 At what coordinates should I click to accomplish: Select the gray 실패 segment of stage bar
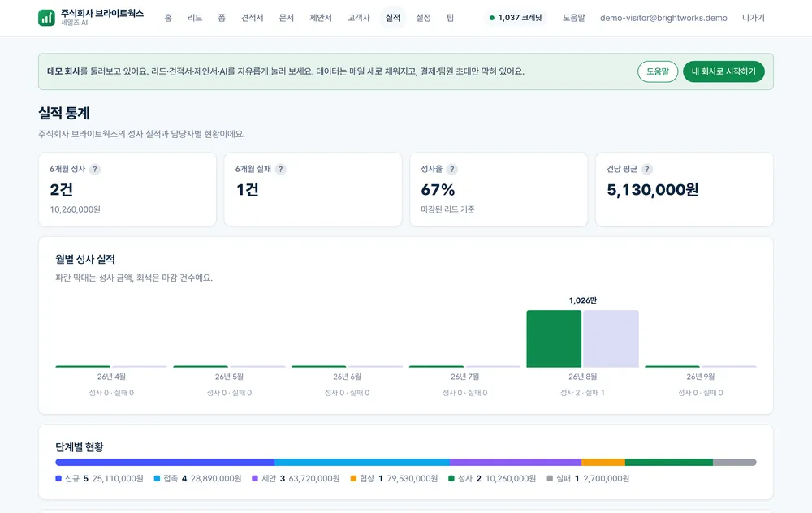[x=735, y=463]
